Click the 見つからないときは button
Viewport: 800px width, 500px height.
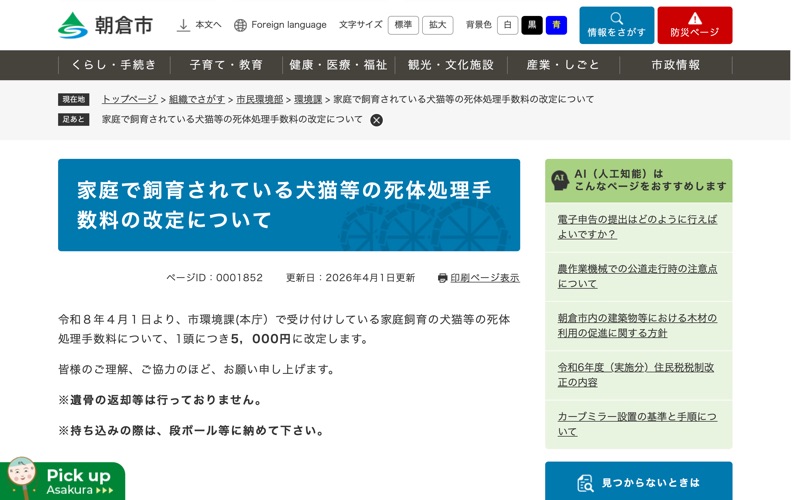coord(638,481)
